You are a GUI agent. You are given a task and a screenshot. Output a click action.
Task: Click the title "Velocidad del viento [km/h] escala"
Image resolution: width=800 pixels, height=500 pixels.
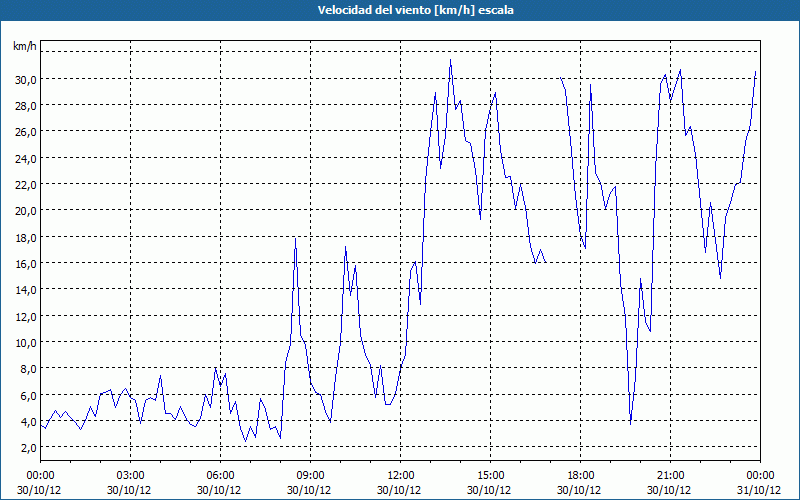(415, 10)
